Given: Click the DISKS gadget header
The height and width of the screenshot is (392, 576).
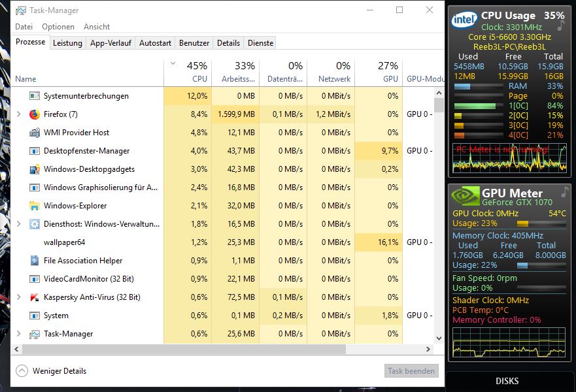Looking at the screenshot, I should pos(507,381).
